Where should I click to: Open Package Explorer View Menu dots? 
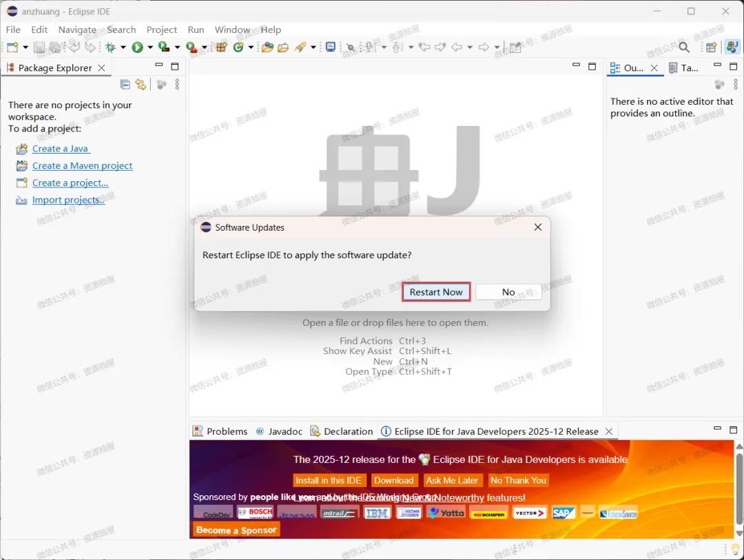pos(177,85)
